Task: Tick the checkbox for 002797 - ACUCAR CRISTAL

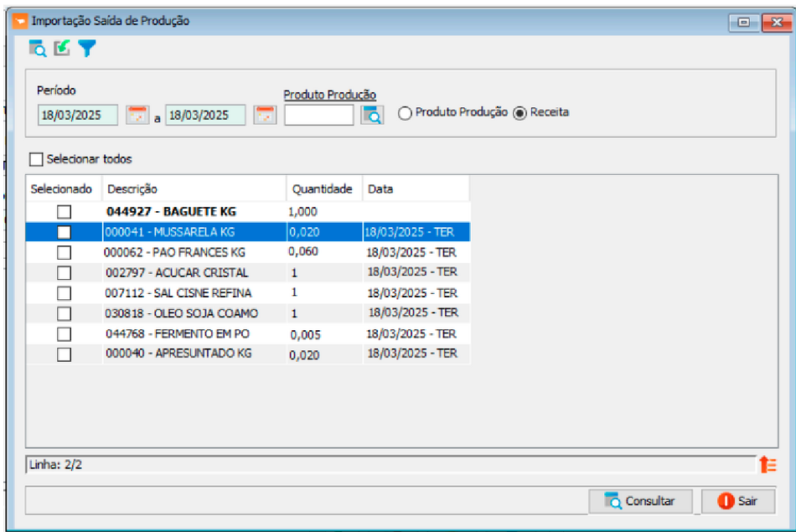Action: point(64,272)
